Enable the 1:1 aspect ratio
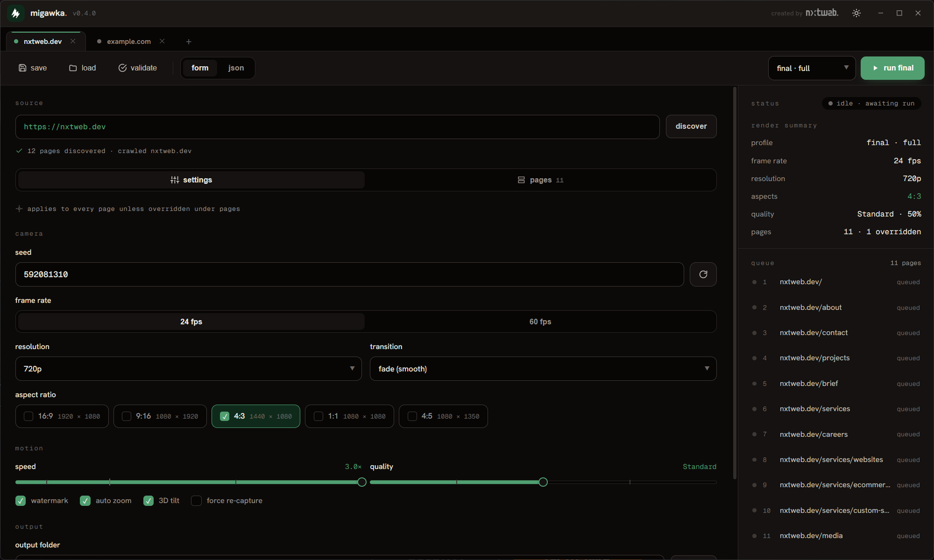Image resolution: width=934 pixels, height=560 pixels. pyautogui.click(x=318, y=416)
